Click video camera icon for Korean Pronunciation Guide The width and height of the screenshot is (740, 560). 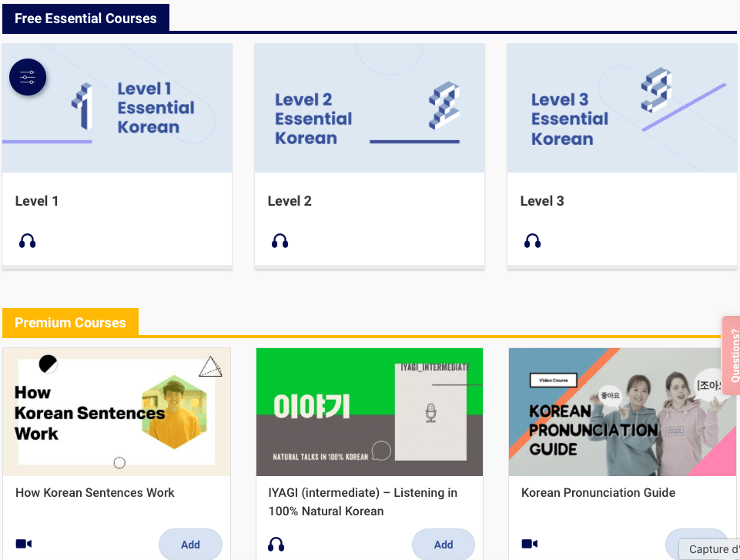[530, 544]
